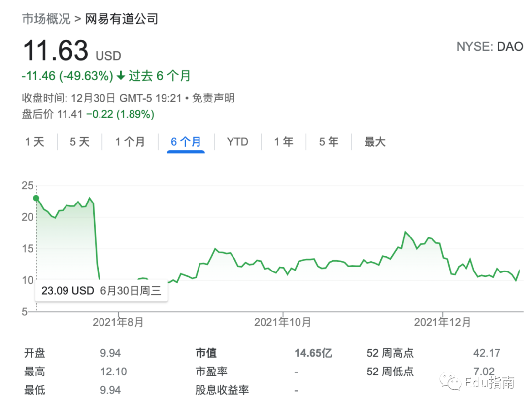Click the 2021年10月 axis label
The width and height of the screenshot is (532, 406).
283,322
